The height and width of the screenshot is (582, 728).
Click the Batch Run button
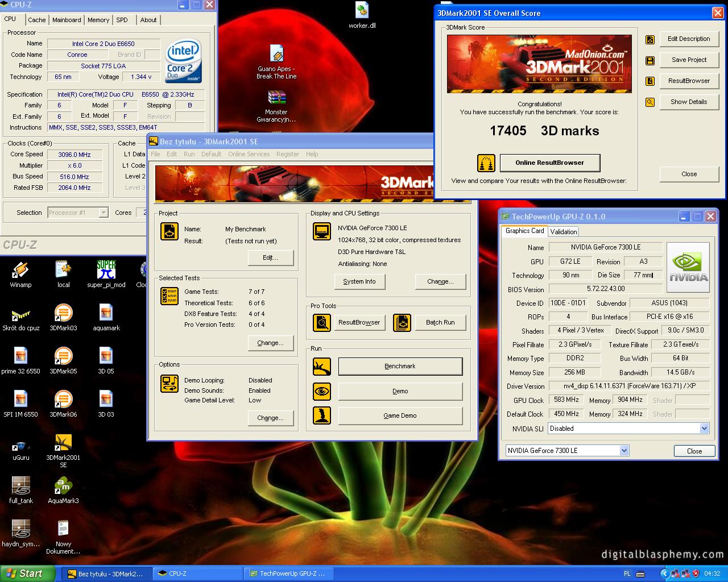(x=440, y=322)
